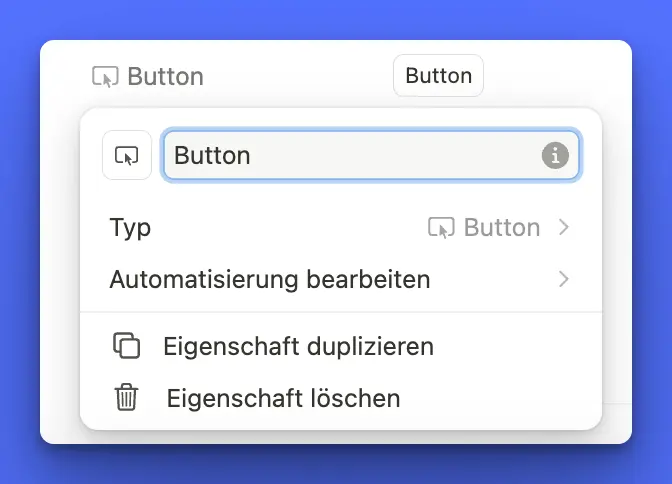Open the property icon picker button
The width and height of the screenshot is (672, 484).
pyautogui.click(x=127, y=155)
